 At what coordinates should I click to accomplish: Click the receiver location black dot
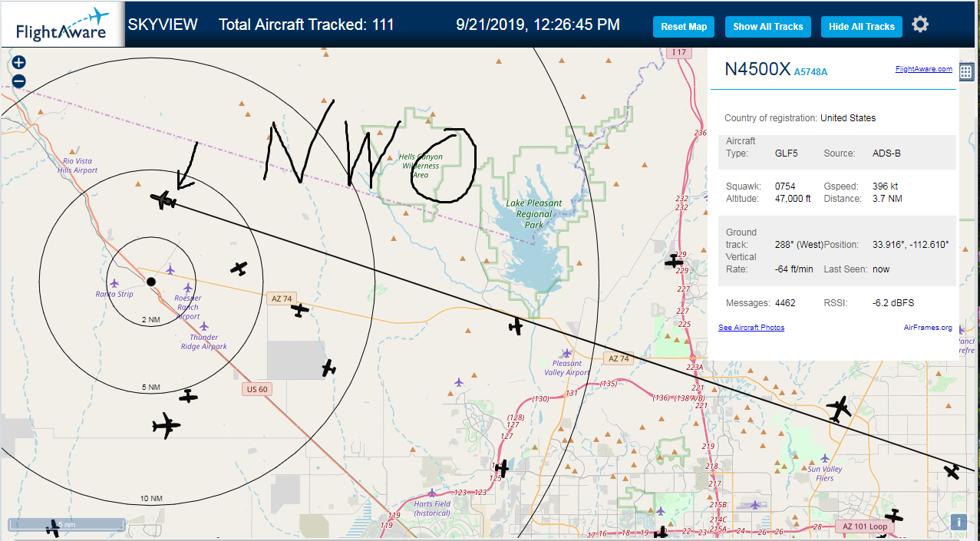151,282
